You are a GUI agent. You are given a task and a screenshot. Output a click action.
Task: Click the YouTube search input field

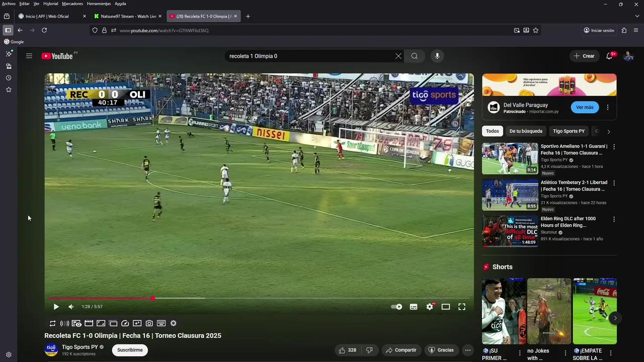pyautogui.click(x=309, y=56)
